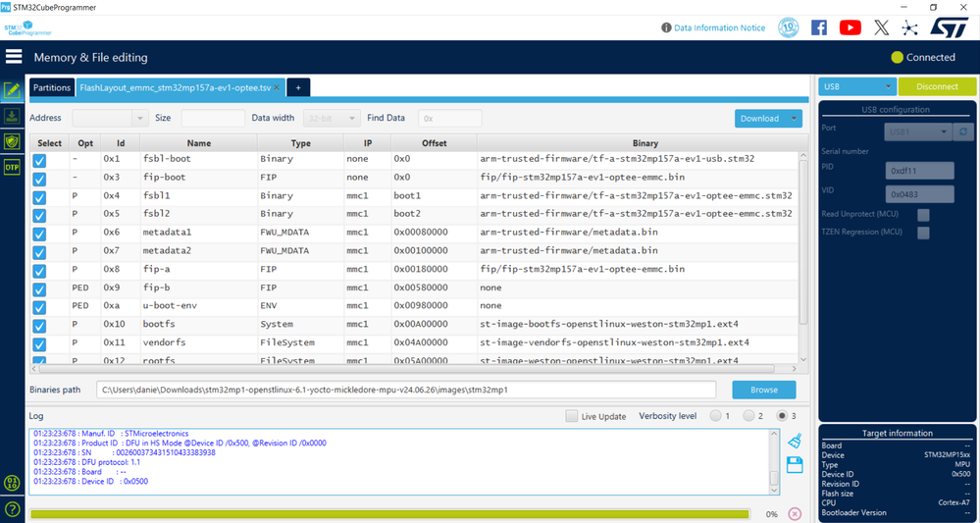
Task: Open the X (Twitter) icon
Action: tap(881, 27)
